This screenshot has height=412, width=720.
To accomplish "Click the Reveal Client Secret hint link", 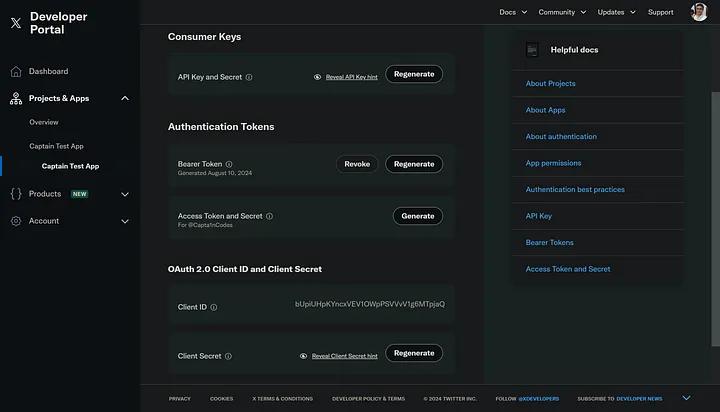I will pos(344,356).
